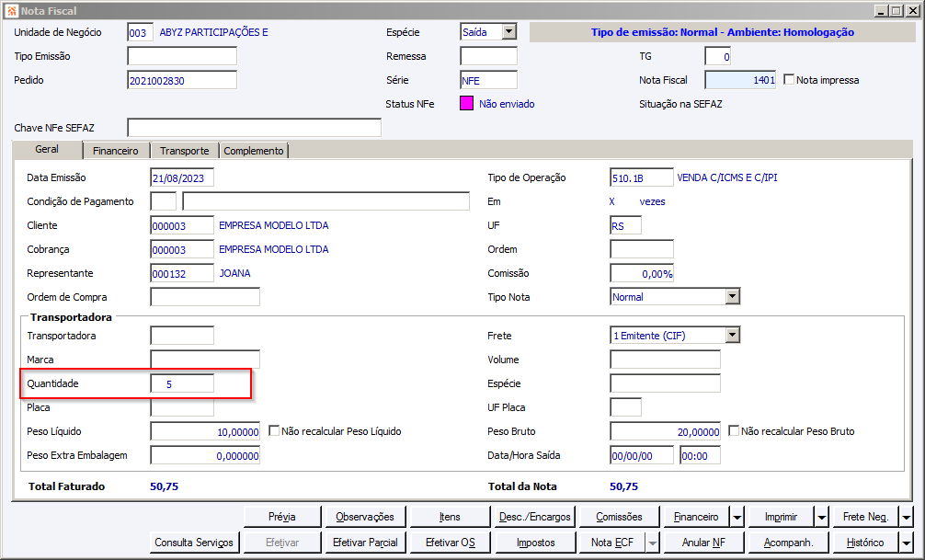Expand the Histórico dropdown arrow

(x=906, y=543)
